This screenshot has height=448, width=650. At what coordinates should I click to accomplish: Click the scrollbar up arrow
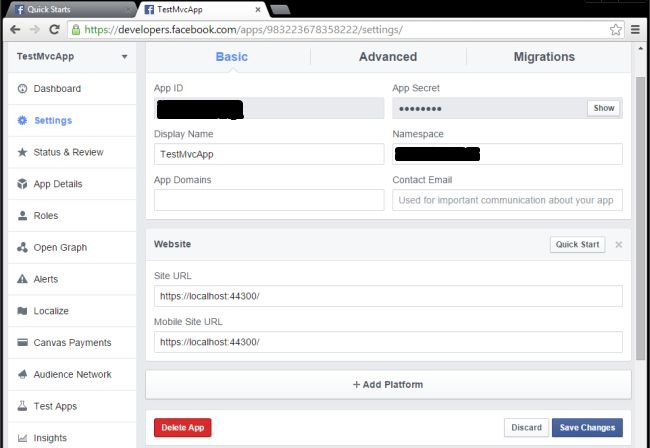[640, 48]
